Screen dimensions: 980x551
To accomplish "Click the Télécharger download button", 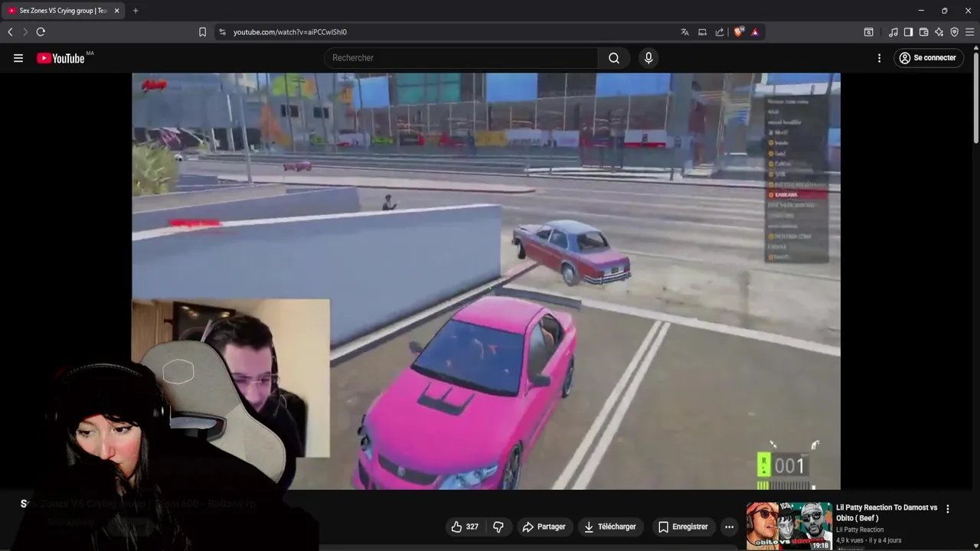I will [609, 527].
